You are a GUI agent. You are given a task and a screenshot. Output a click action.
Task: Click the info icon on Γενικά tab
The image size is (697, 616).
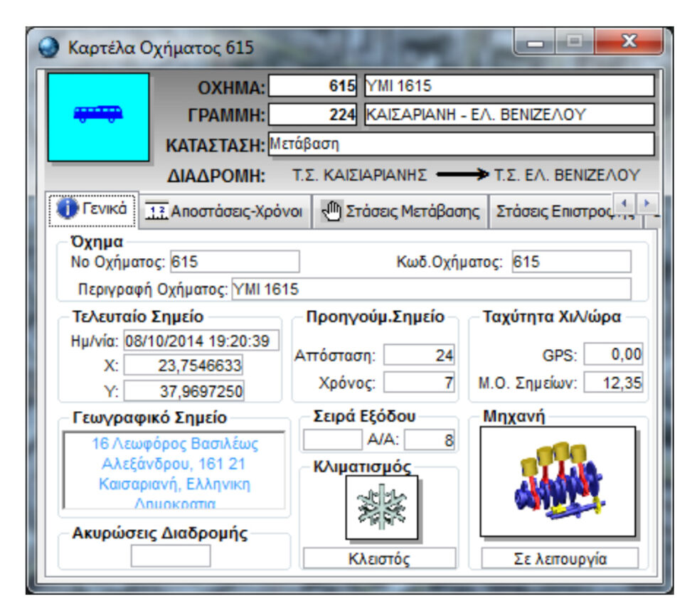[67, 208]
